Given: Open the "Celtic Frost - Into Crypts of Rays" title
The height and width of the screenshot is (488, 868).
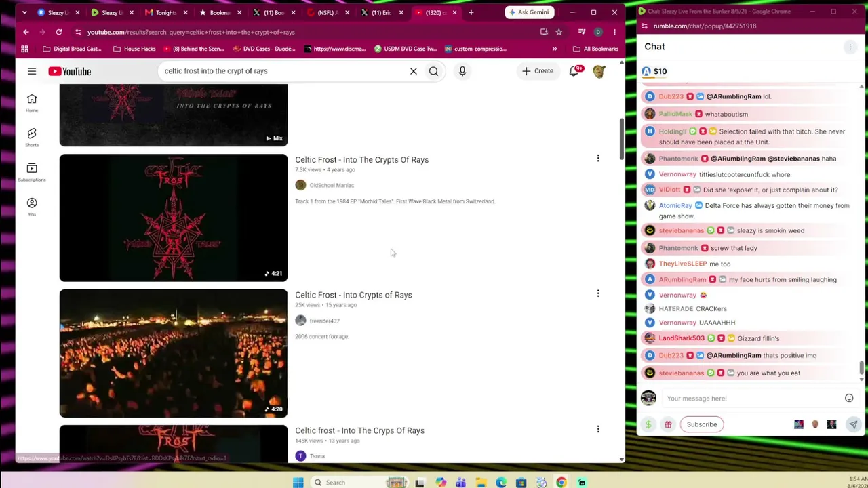Looking at the screenshot, I should [x=353, y=295].
